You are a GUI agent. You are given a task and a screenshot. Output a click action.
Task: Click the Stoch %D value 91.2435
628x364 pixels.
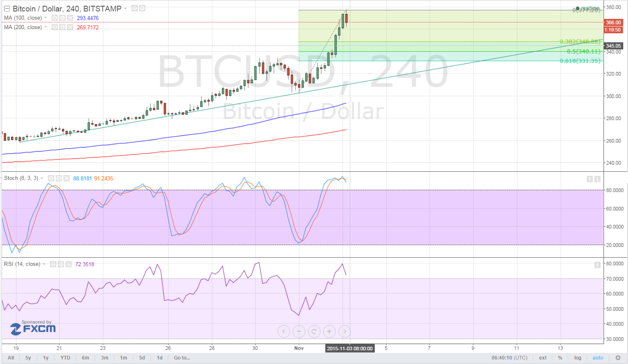[104, 178]
